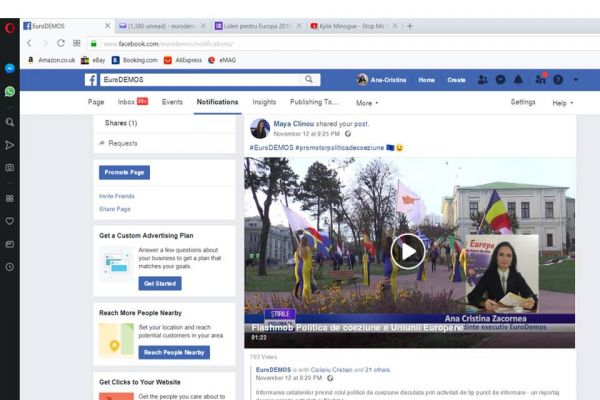600x400 pixels.
Task: Click the Opera logo menu icon
Action: (10, 28)
